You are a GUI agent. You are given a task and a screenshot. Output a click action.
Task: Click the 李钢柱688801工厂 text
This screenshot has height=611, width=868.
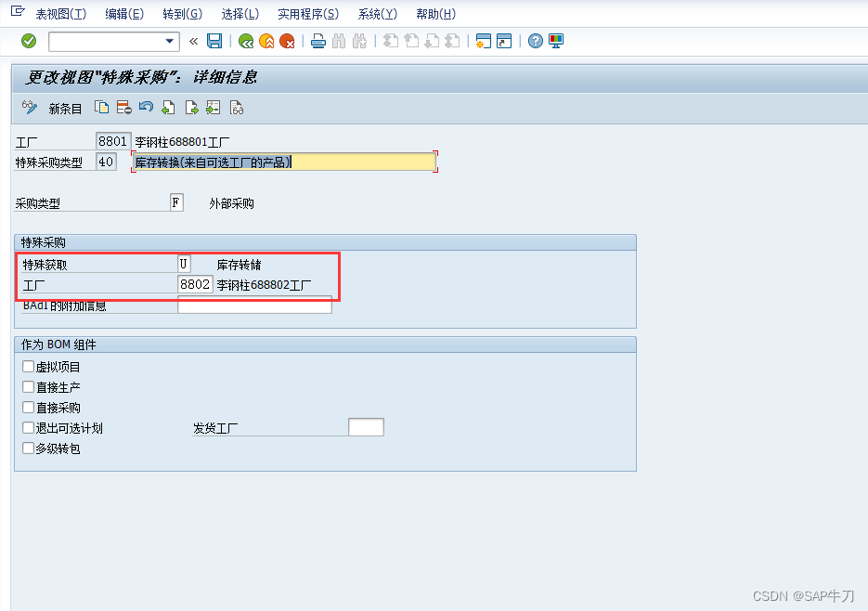pyautogui.click(x=182, y=142)
